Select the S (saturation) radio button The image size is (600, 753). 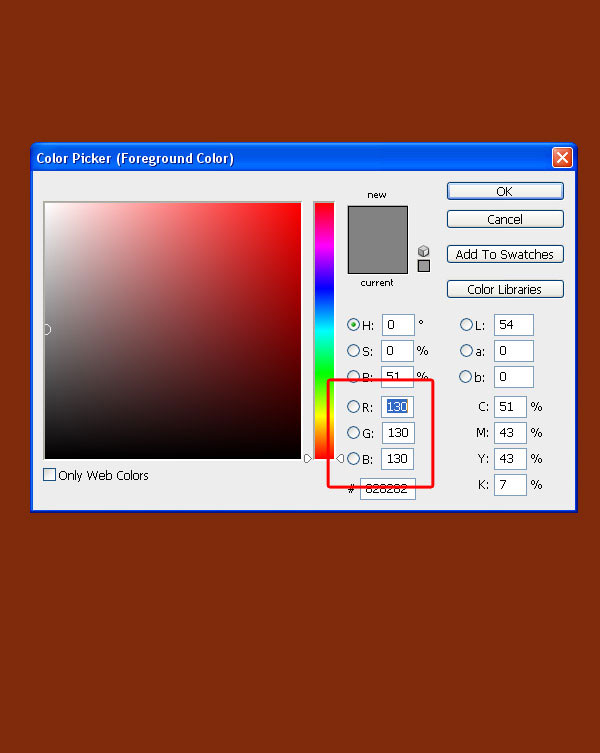click(x=353, y=351)
